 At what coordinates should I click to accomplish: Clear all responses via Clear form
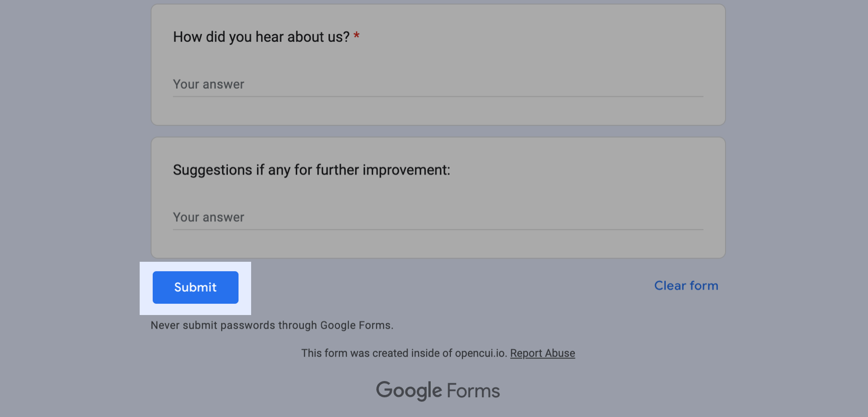click(x=686, y=285)
